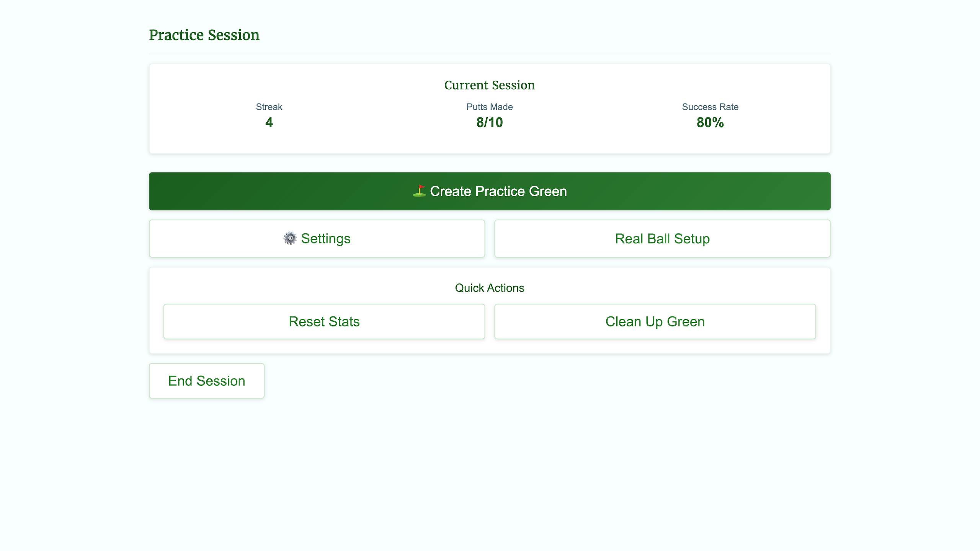
Task: Click the streak value 4
Action: (269, 122)
